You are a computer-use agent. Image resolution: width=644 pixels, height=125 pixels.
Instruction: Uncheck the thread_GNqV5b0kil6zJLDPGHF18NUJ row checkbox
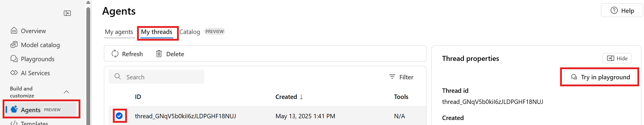click(119, 116)
